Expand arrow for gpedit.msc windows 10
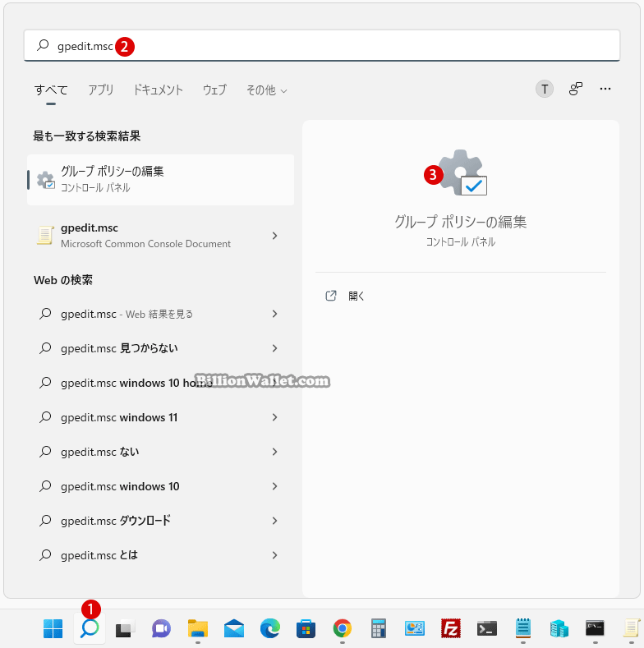 [275, 486]
